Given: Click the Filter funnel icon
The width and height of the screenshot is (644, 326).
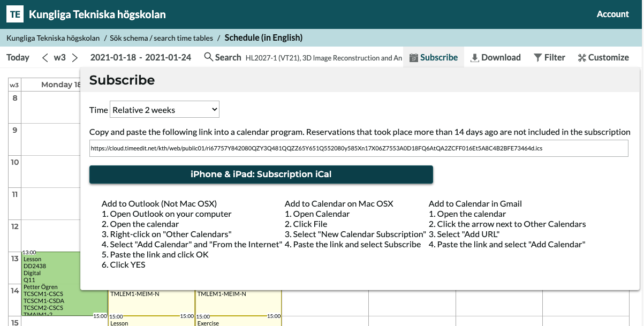Looking at the screenshot, I should tap(537, 58).
